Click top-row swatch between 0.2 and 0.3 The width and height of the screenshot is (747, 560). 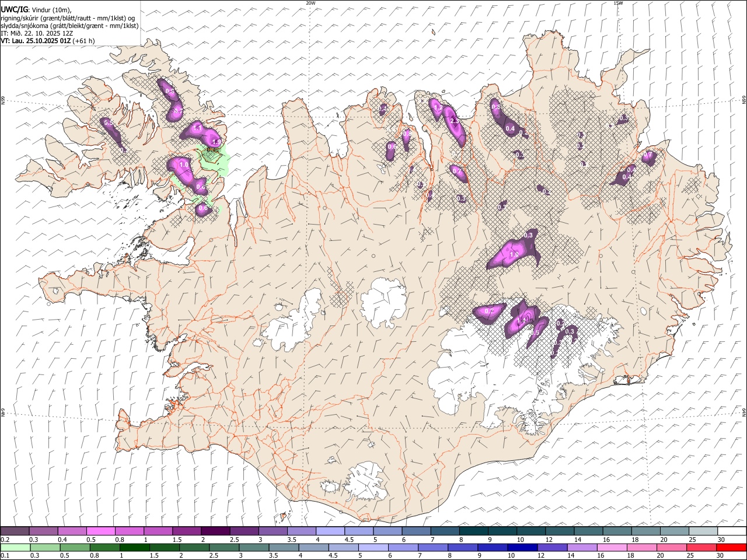coord(15,531)
